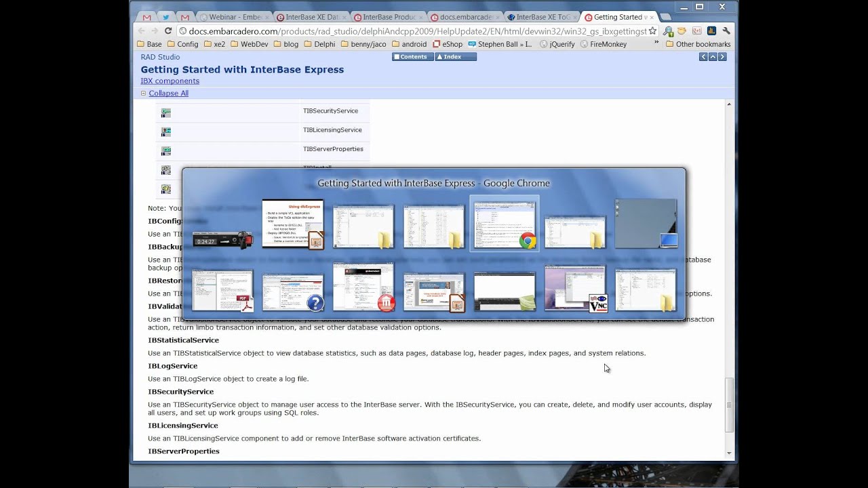This screenshot has height=488, width=868.
Task: Switch to the 'docs.embarcader' tab
Action: coord(465,17)
